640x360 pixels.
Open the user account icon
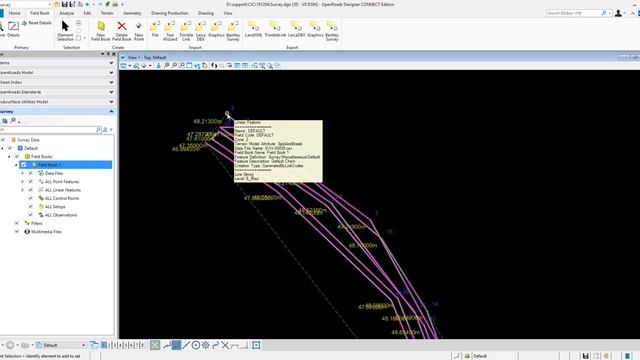(618, 13)
